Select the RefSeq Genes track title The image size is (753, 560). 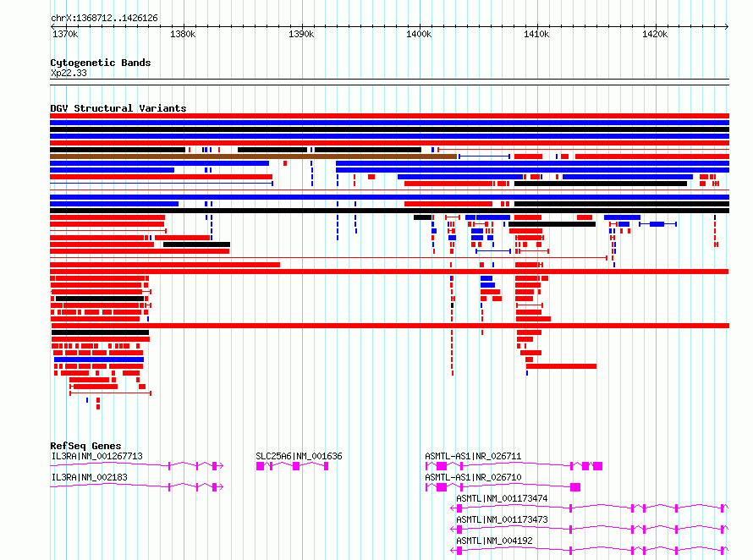pyautogui.click(x=85, y=446)
